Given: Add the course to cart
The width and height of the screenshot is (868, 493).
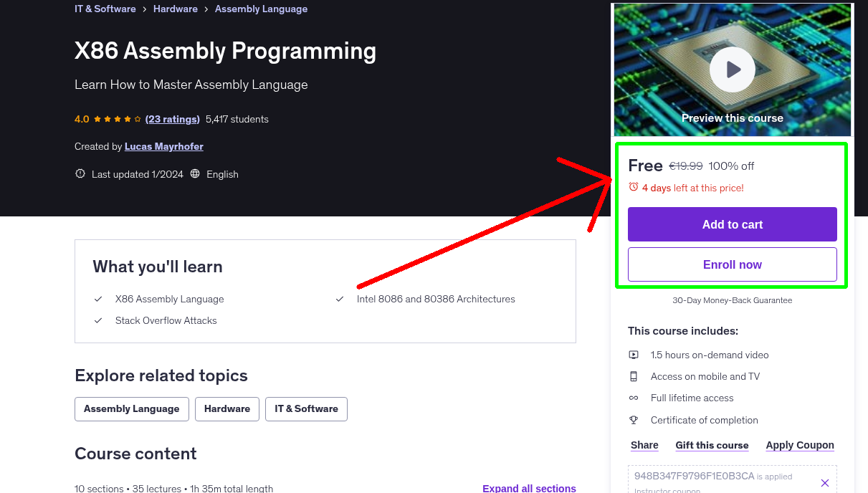Looking at the screenshot, I should click(x=732, y=224).
